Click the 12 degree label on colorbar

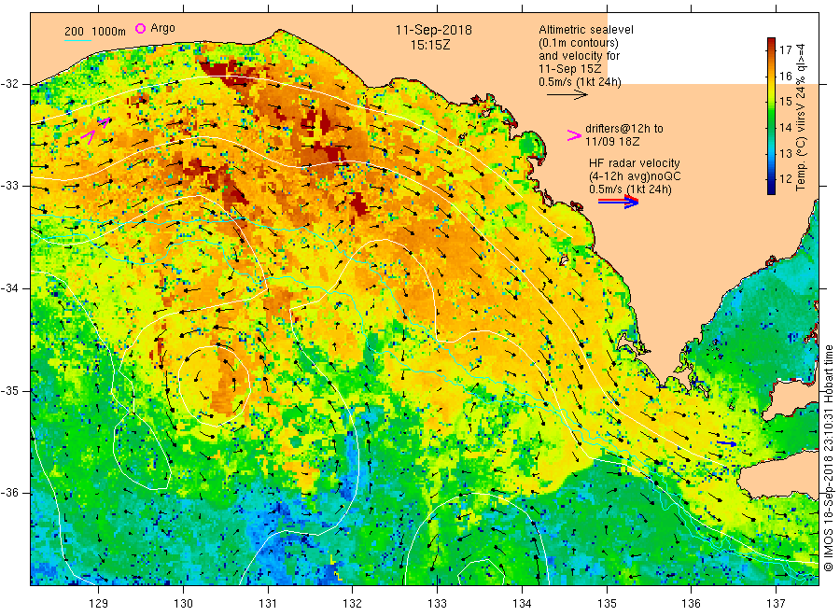point(785,179)
